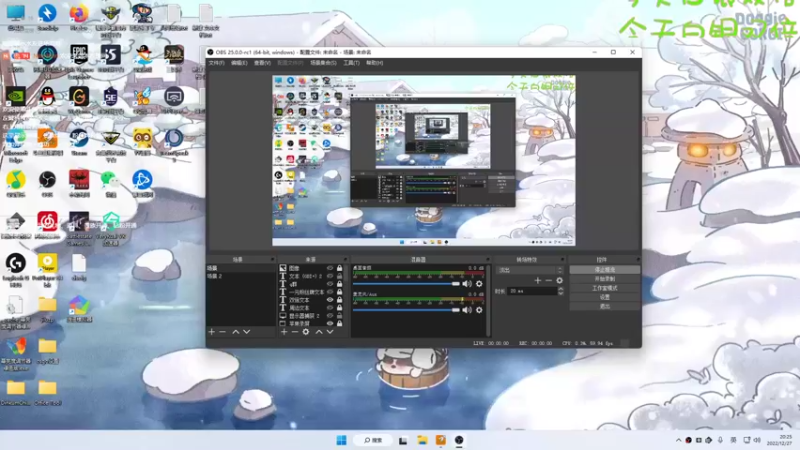Click the 退出 (Exit) button in Controls
800x450 pixels.
tap(605, 307)
